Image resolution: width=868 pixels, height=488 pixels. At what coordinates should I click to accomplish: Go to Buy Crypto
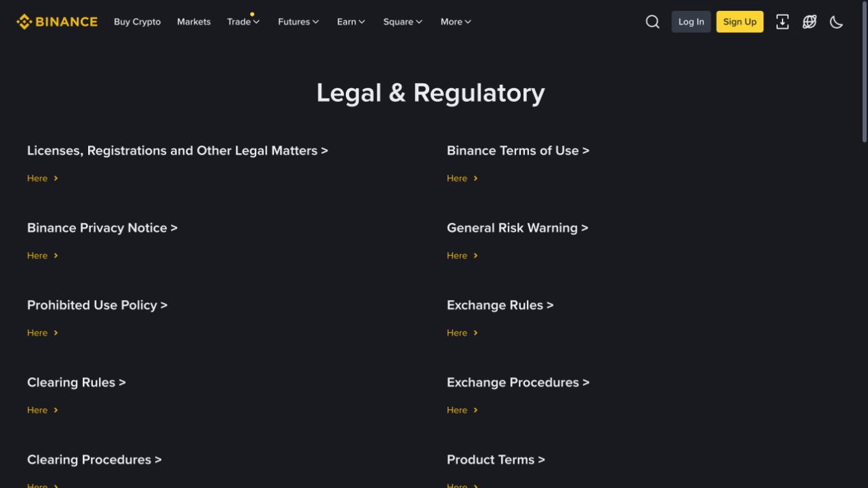pyautogui.click(x=137, y=22)
